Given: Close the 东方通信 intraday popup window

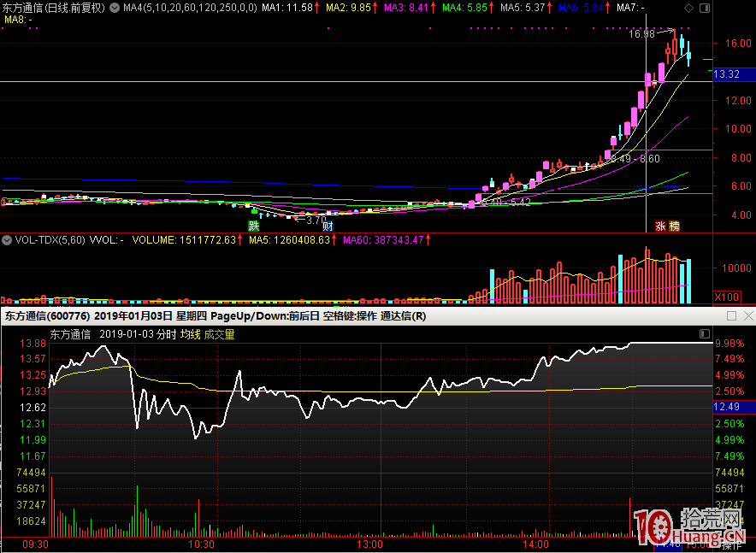Looking at the screenshot, I should (748, 316).
